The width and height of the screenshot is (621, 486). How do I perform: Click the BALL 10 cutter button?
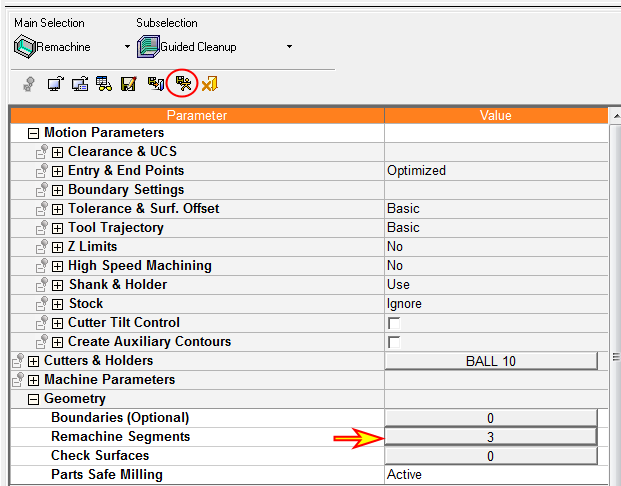point(490,361)
